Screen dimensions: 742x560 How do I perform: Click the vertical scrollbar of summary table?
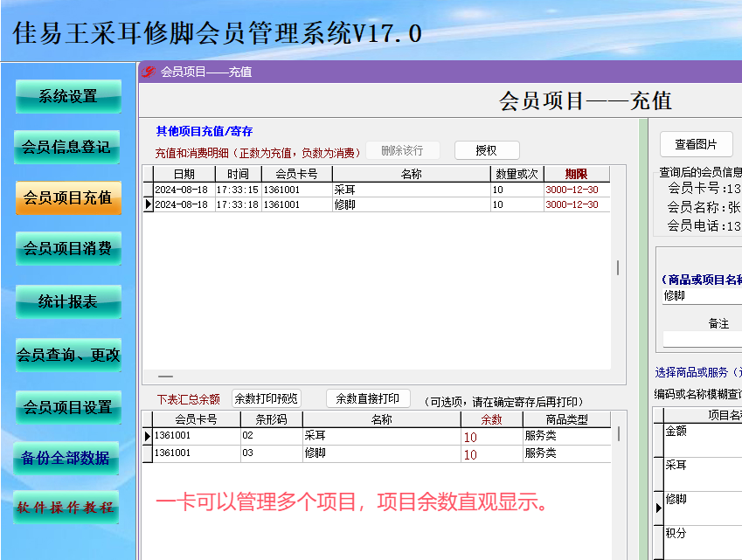(619, 434)
